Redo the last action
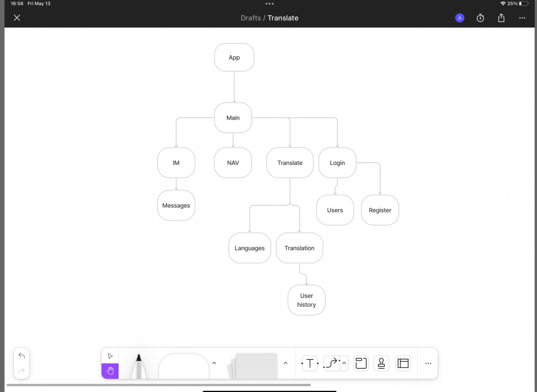The width and height of the screenshot is (537, 392). point(22,371)
